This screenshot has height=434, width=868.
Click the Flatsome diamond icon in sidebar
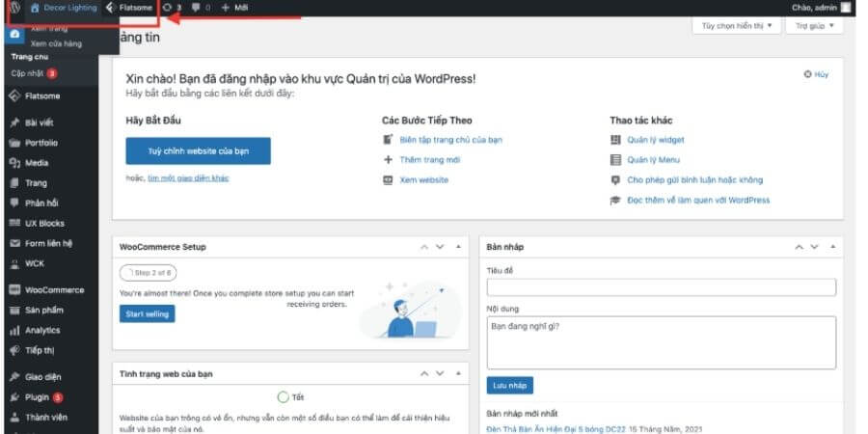(14, 95)
